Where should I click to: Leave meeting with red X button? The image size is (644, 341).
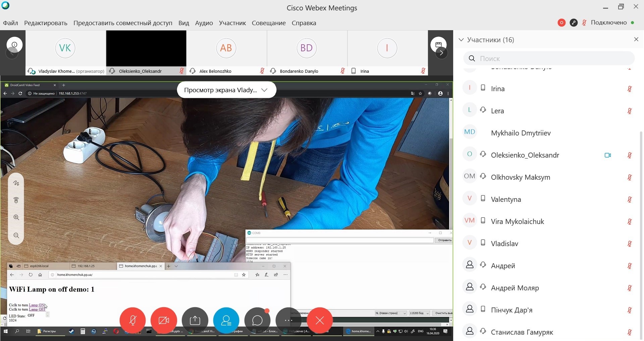[320, 320]
